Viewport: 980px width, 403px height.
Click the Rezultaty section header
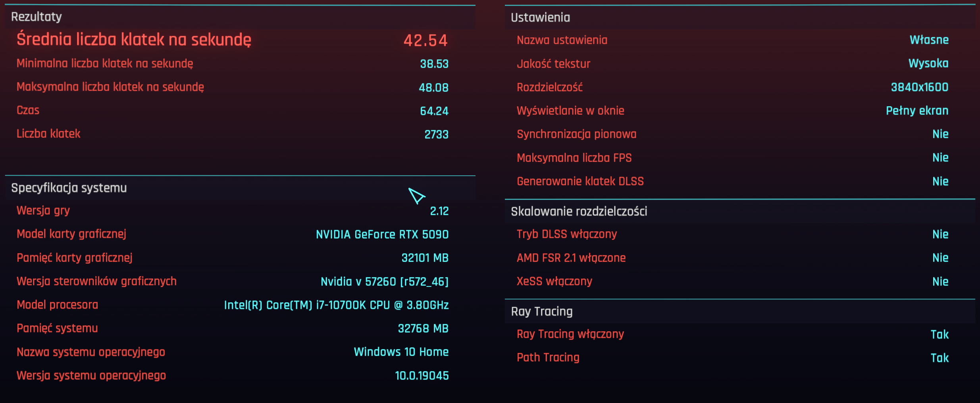click(37, 17)
